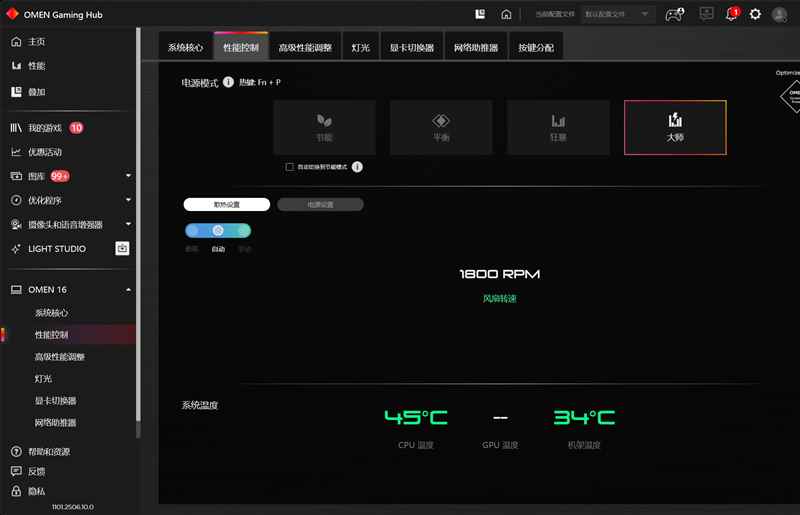
Task: Click the 散热设置 (thermal settings) button
Action: coord(227,204)
